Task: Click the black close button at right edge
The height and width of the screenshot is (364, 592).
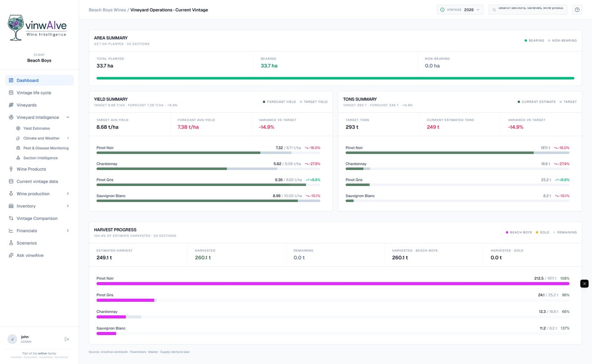Action: tap(584, 284)
